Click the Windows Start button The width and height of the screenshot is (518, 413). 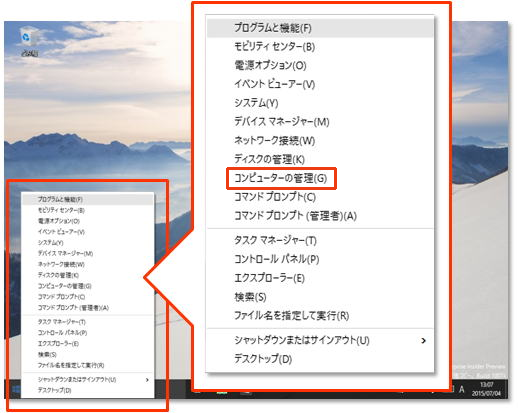15,389
